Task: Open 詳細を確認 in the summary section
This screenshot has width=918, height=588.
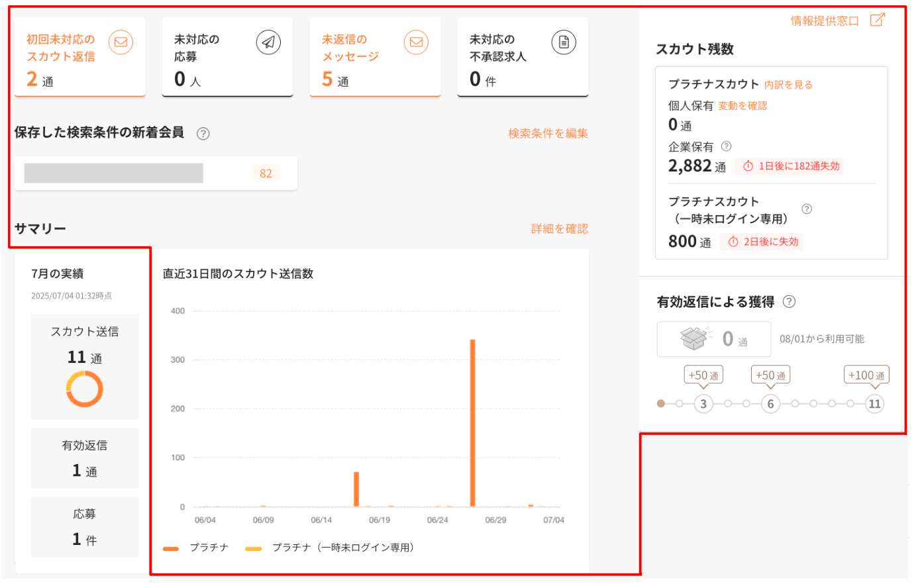Action: click(559, 229)
